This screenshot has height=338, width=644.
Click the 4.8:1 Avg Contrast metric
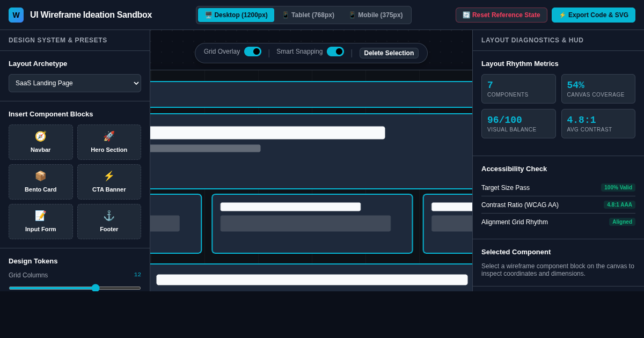click(598, 124)
